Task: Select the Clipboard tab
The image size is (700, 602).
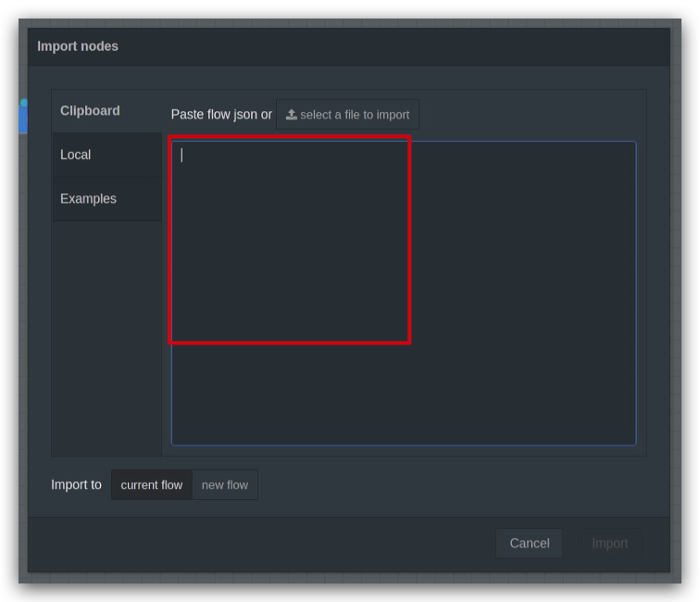Action: pyautogui.click(x=106, y=111)
